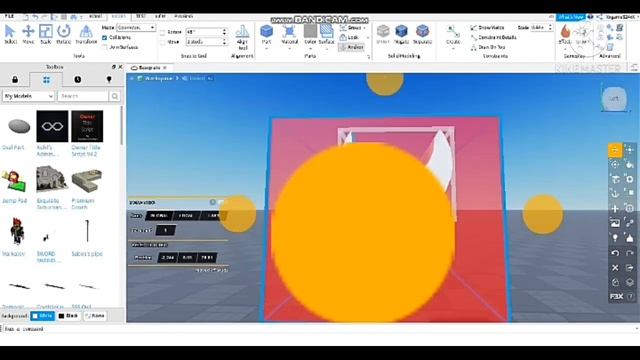
Task: Click the Toolbox Search field
Action: [84, 96]
